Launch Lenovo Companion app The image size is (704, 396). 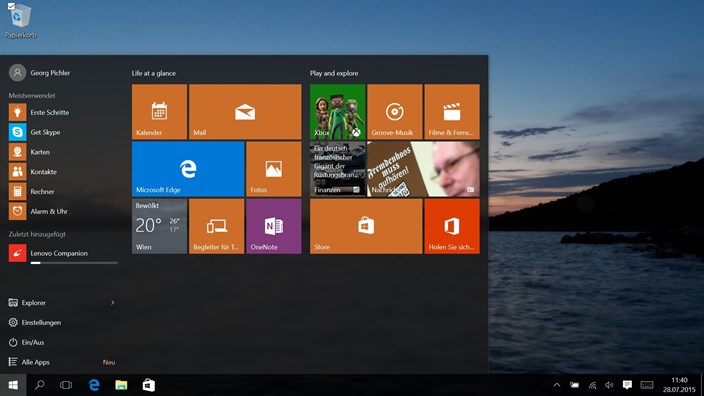point(63,253)
